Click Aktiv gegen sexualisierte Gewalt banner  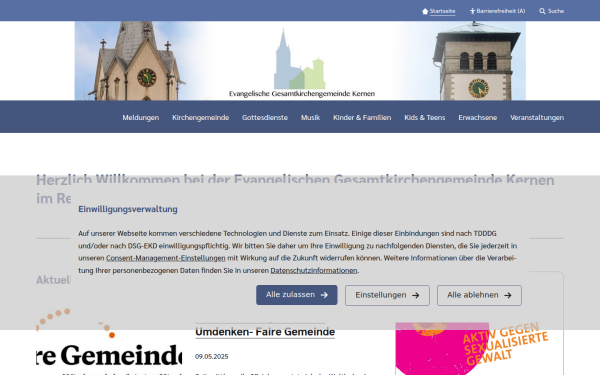[x=472, y=349]
